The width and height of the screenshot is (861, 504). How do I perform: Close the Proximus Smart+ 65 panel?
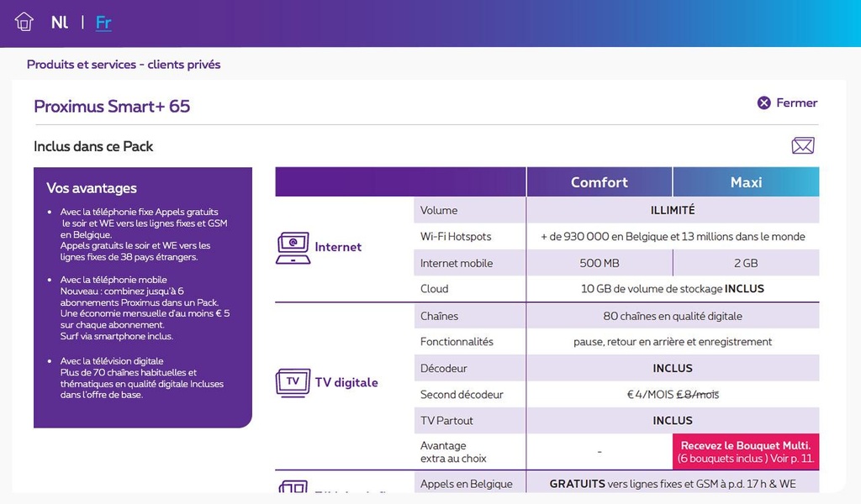pyautogui.click(x=787, y=102)
